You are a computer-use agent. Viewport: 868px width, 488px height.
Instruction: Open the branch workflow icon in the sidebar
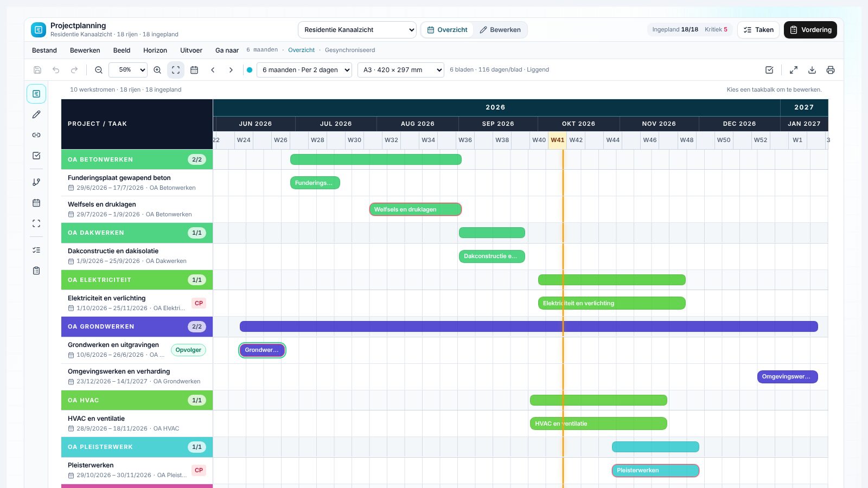[x=36, y=182]
